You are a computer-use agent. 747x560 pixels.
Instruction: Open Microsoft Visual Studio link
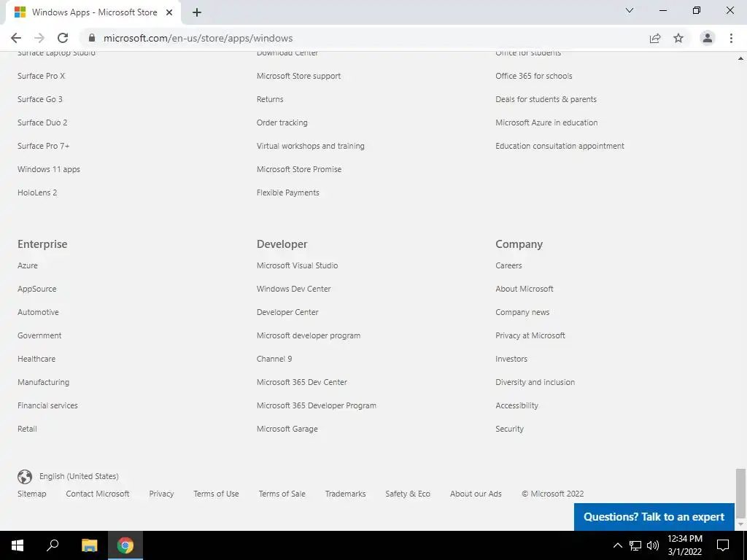(298, 265)
